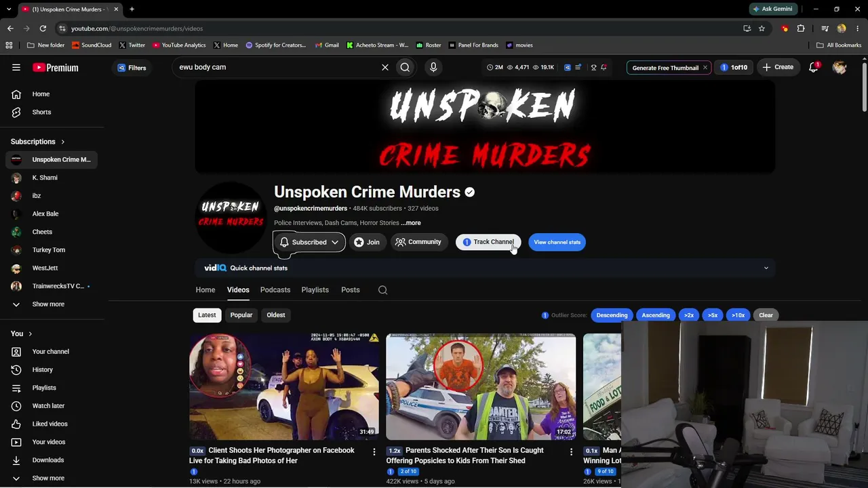This screenshot has height=488, width=868.
Task: Open the notifications bell in the top bar
Action: [x=814, y=67]
